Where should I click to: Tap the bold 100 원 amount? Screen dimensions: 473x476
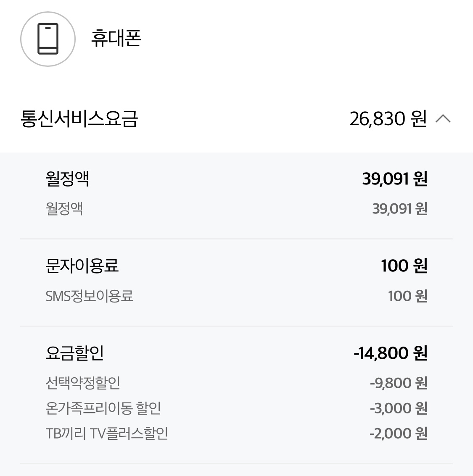[x=404, y=266]
